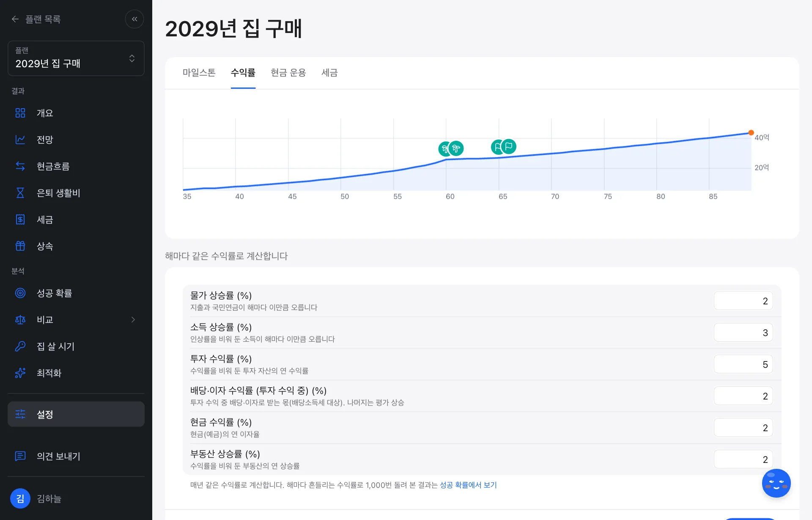
Task: Follow the 성공 확률에서 보기 link
Action: coord(468,485)
